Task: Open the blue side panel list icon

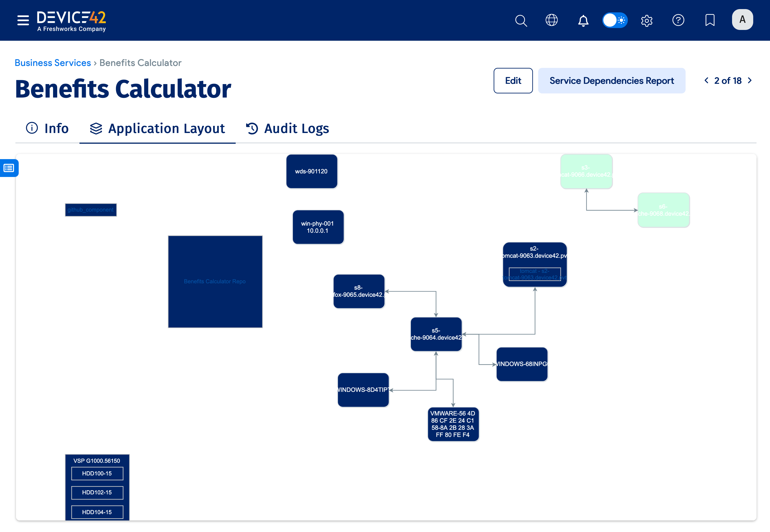Action: coord(9,168)
